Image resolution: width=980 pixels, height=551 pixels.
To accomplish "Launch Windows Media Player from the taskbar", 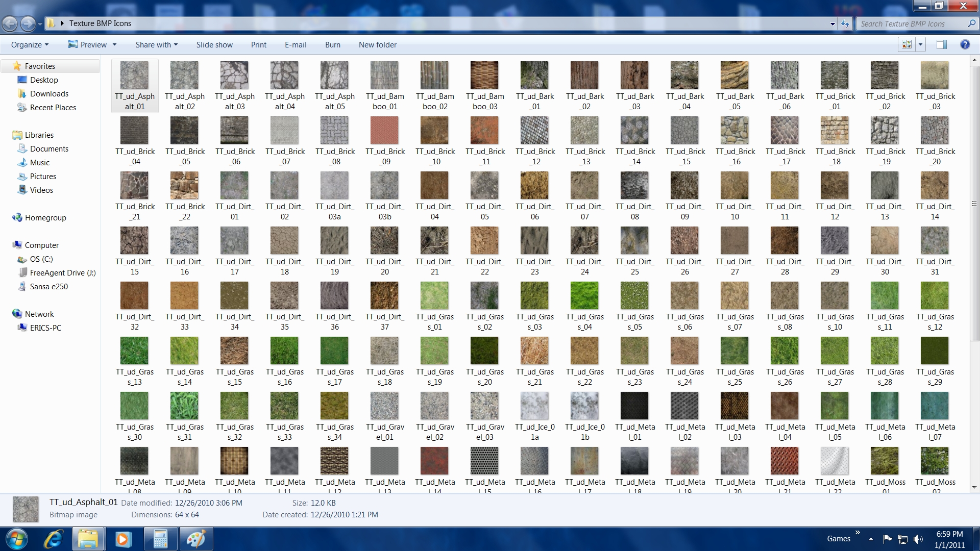I will [x=123, y=539].
